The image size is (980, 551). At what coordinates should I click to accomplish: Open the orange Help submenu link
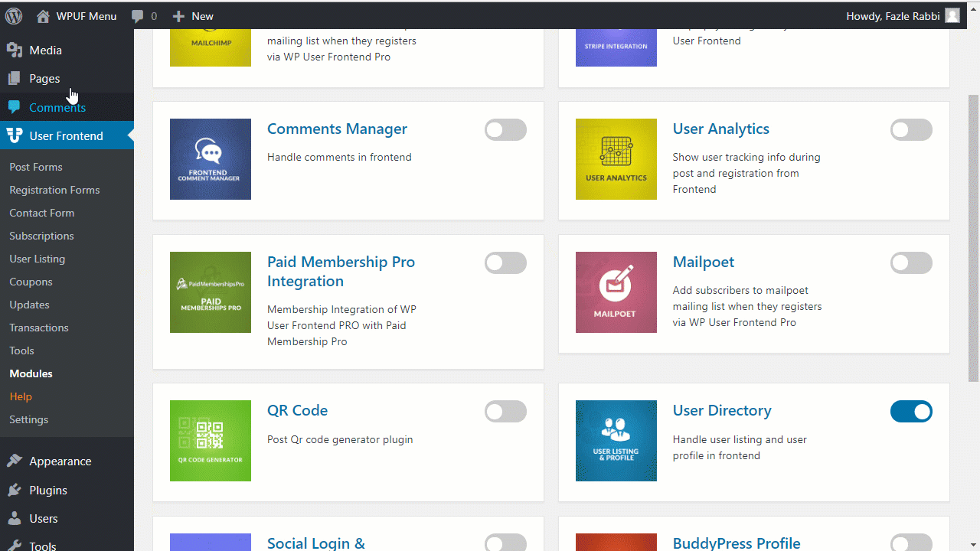pyautogui.click(x=21, y=396)
